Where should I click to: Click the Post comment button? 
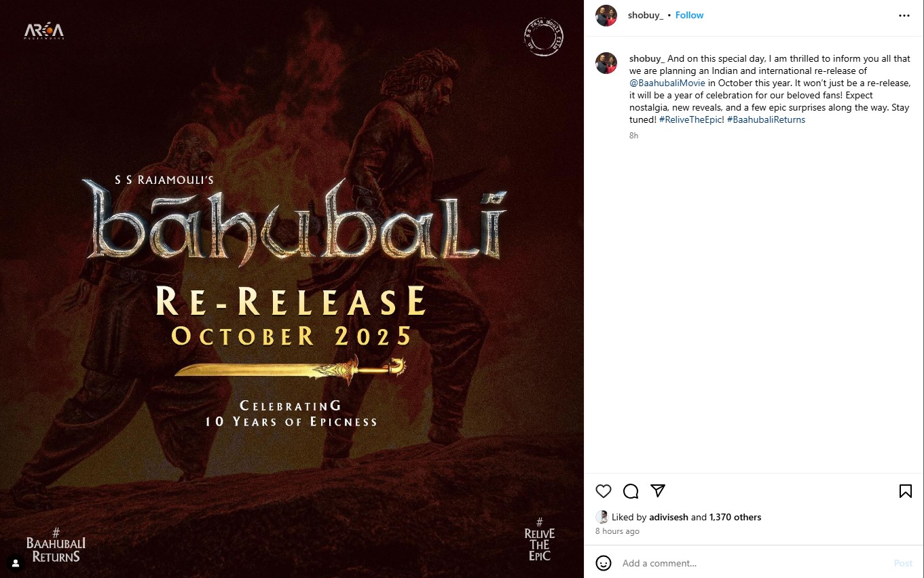coord(903,563)
